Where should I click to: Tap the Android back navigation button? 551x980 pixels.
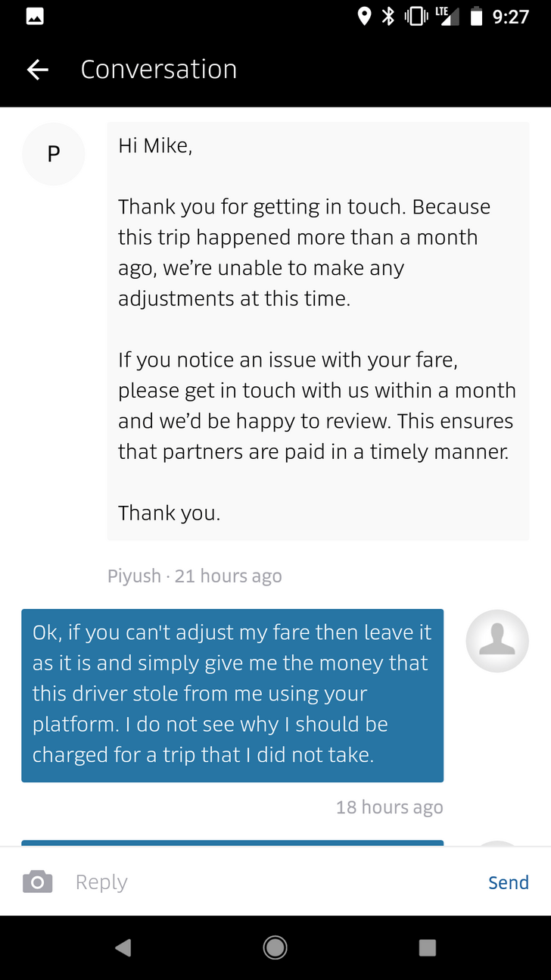123,947
